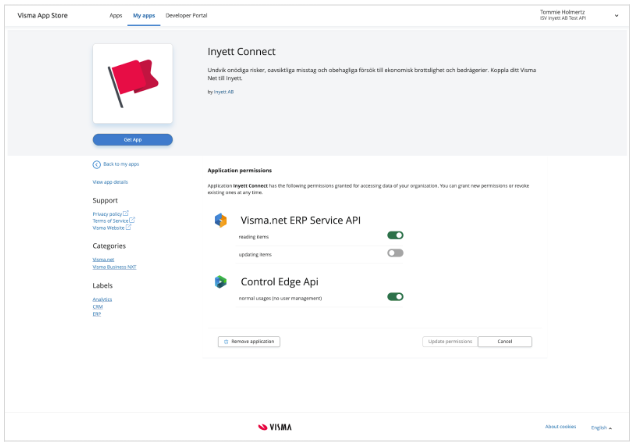Click the Visma.net ERP Service API heading
635x447 pixels.
(x=300, y=220)
